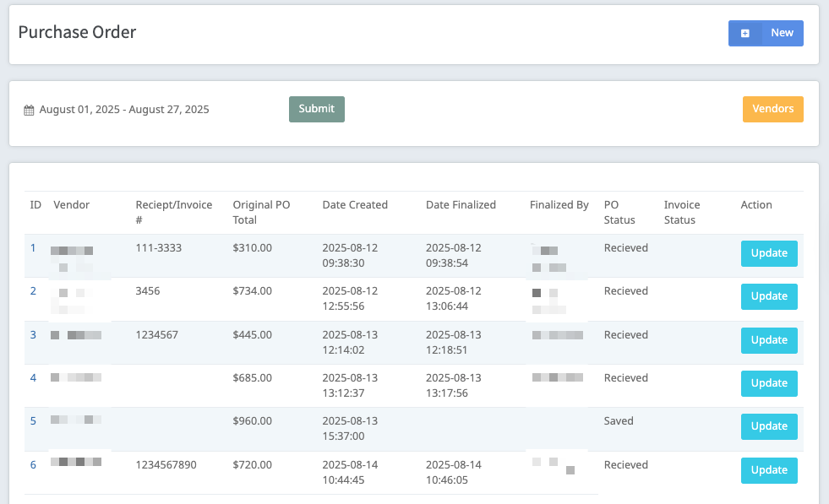Open the date range August 01 - August 27
The width and height of the screenshot is (829, 504).
pos(124,110)
